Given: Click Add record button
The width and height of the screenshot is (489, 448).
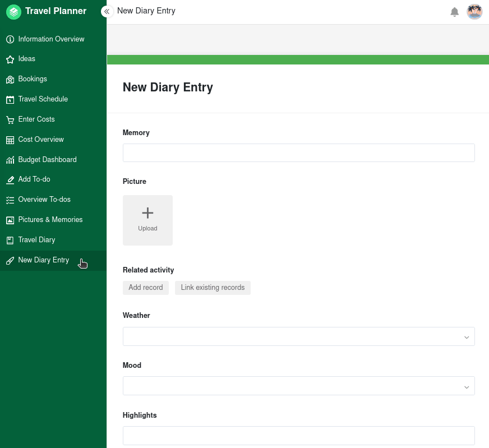Looking at the screenshot, I should tap(146, 288).
